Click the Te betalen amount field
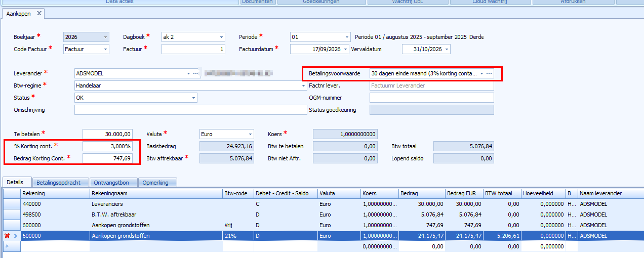 point(108,134)
